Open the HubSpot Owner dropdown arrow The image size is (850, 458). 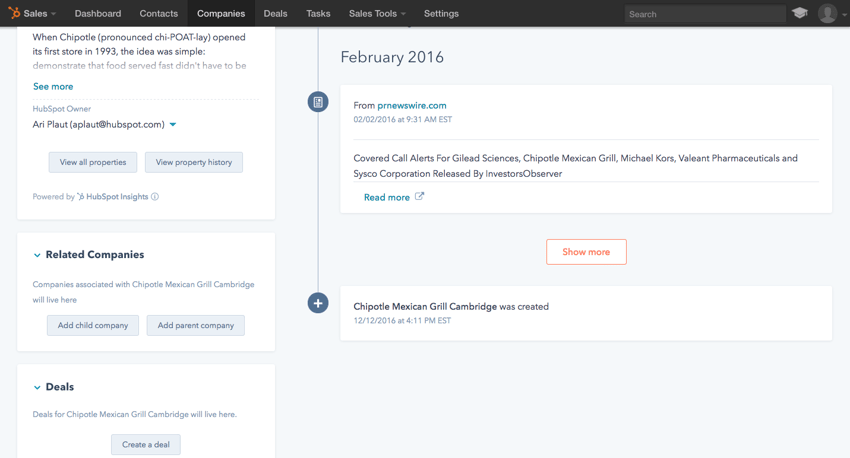click(173, 125)
